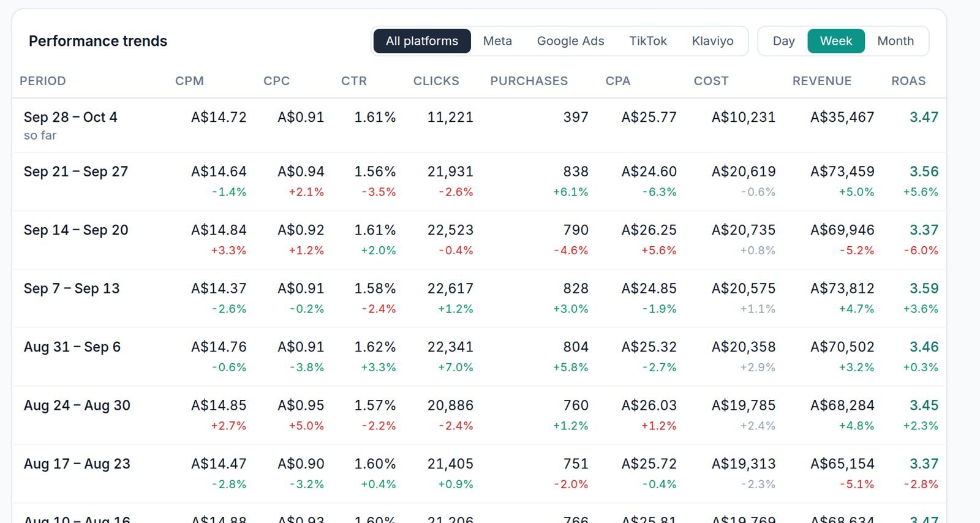
Task: Click the CTR column header
Action: (x=354, y=81)
